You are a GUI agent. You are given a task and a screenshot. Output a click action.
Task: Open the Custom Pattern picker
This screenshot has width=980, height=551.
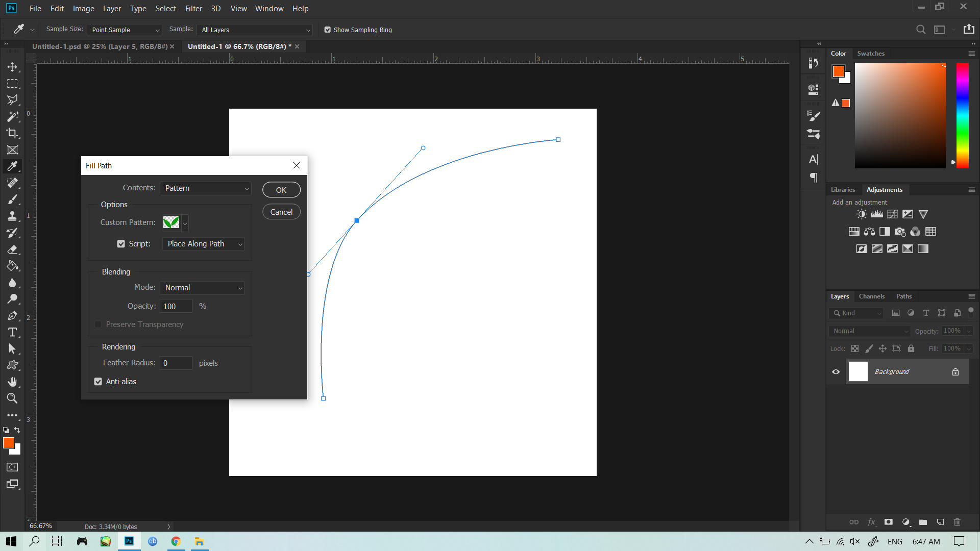[184, 223]
